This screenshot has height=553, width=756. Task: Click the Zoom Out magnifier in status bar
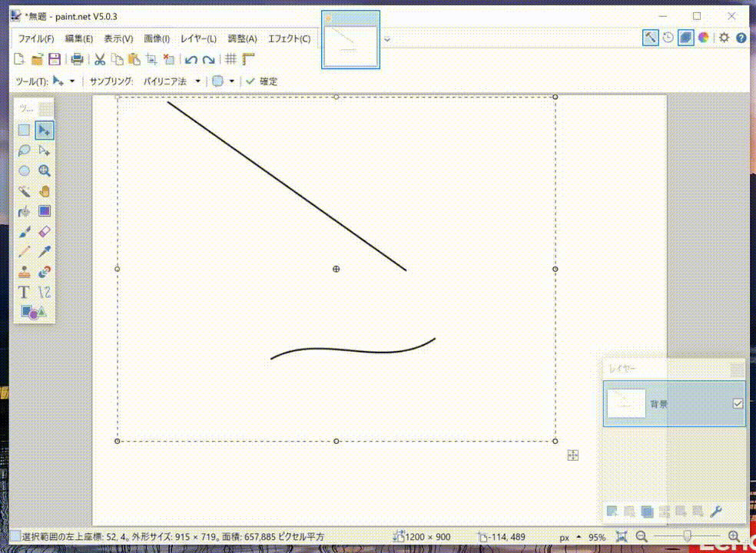[x=642, y=536]
